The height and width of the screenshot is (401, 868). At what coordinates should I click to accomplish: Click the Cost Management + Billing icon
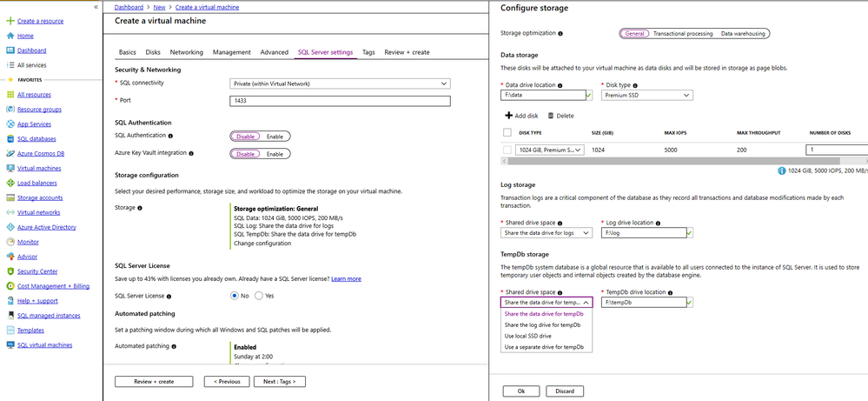point(10,286)
